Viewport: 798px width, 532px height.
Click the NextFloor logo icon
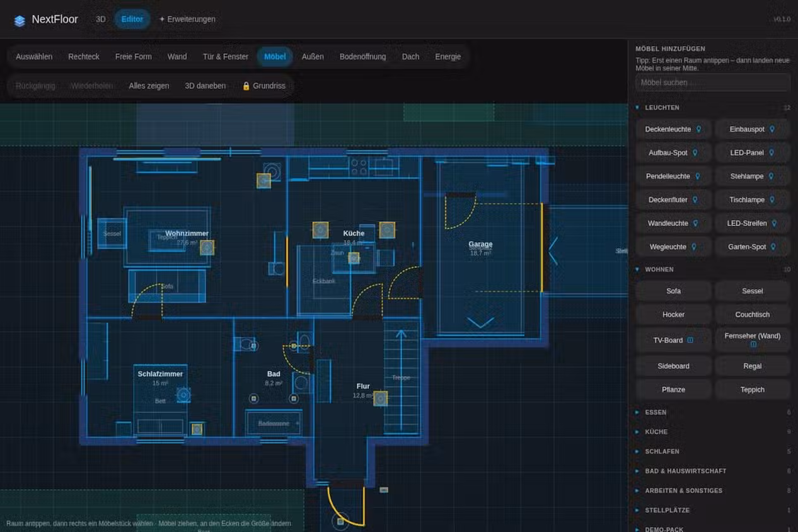coord(20,20)
